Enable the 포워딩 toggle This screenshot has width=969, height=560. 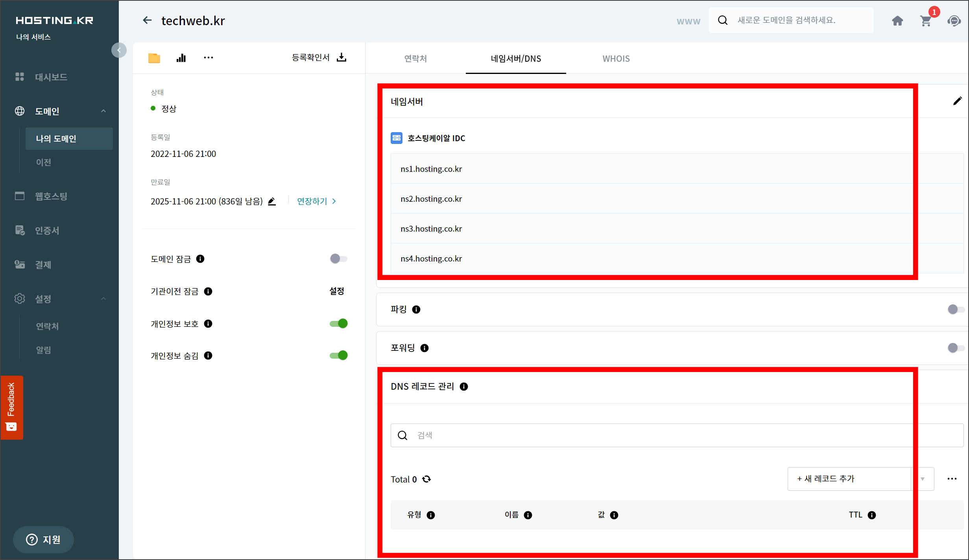(956, 348)
